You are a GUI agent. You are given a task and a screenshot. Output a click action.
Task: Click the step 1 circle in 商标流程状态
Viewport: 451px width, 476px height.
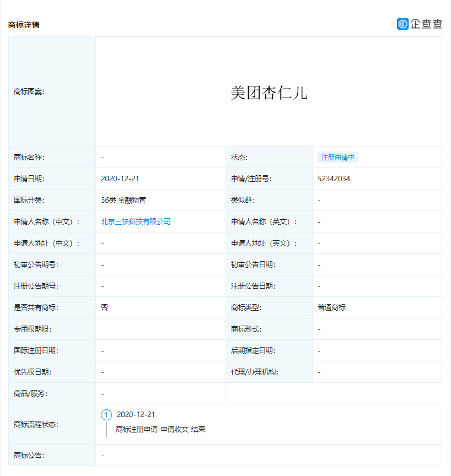[x=106, y=415]
